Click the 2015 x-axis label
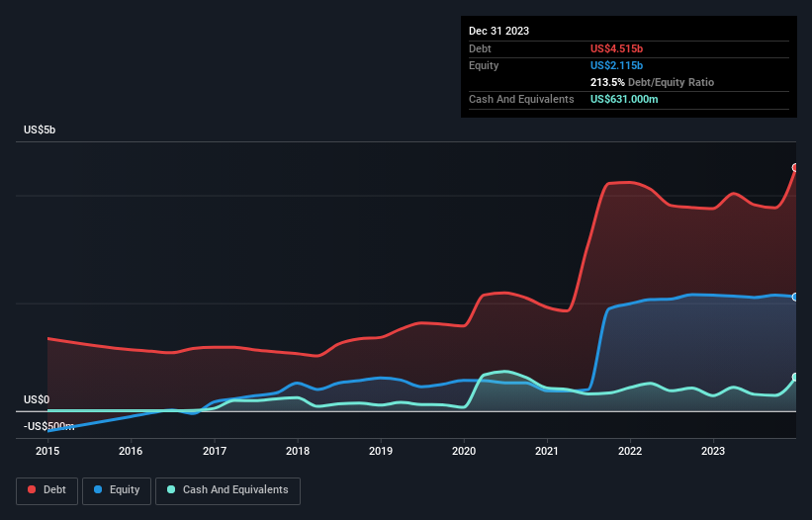Screen dimensions: 812x520 (47, 451)
